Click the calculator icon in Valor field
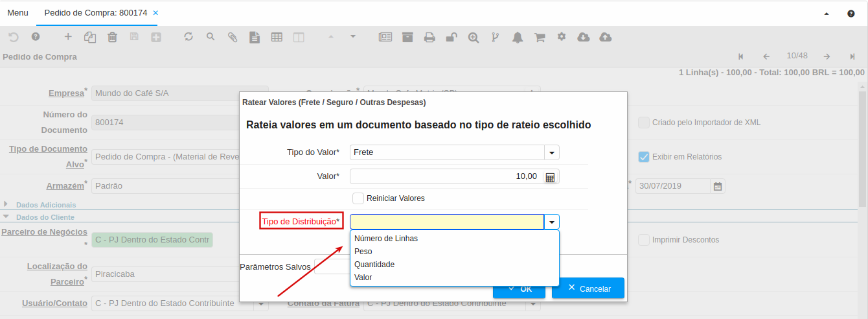 pyautogui.click(x=550, y=177)
